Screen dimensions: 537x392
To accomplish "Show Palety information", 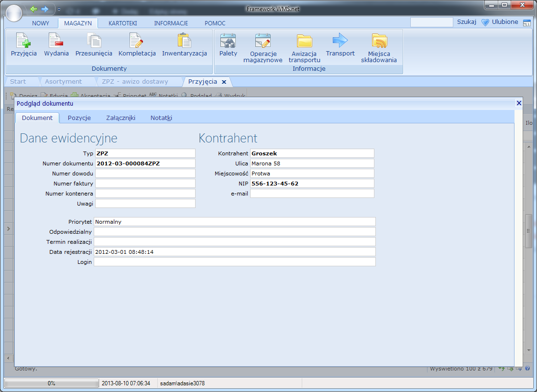I will pyautogui.click(x=228, y=45).
